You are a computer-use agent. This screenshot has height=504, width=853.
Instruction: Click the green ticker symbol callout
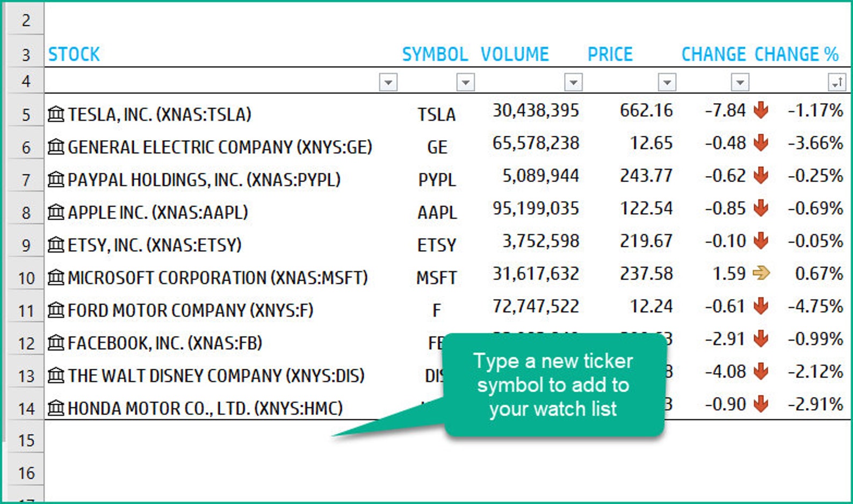(x=554, y=385)
